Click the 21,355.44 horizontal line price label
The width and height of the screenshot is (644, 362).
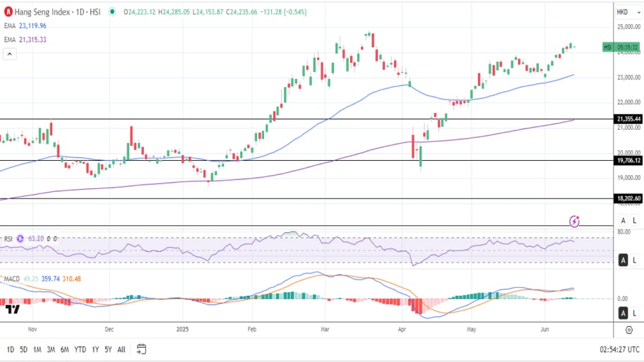(x=628, y=119)
